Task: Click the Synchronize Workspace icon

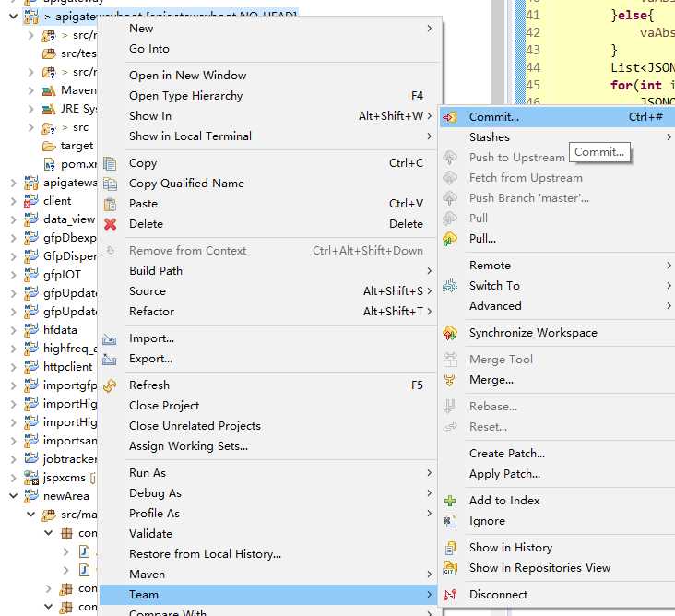Action: 450,333
